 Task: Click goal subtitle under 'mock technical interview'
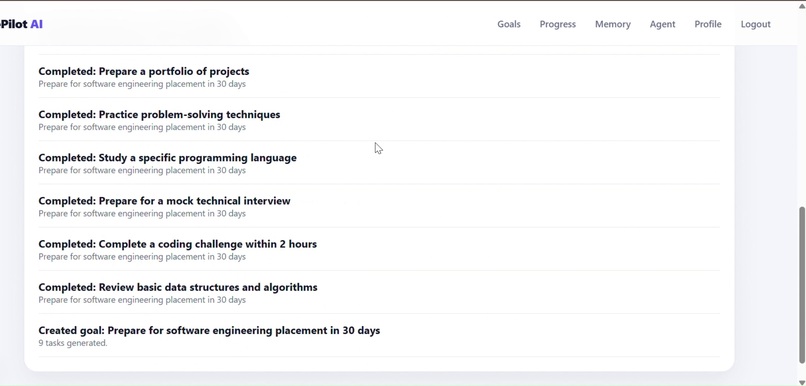[x=142, y=213]
